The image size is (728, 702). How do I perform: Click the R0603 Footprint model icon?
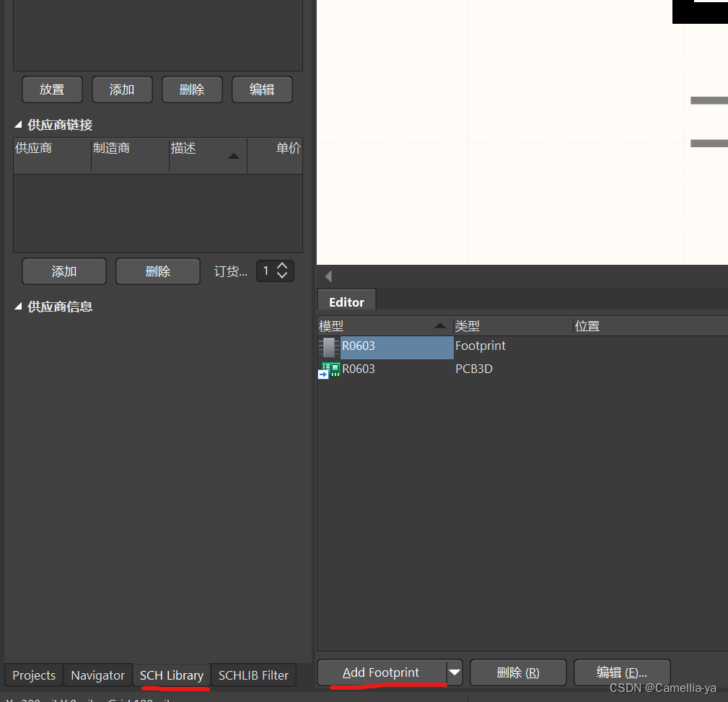point(329,347)
